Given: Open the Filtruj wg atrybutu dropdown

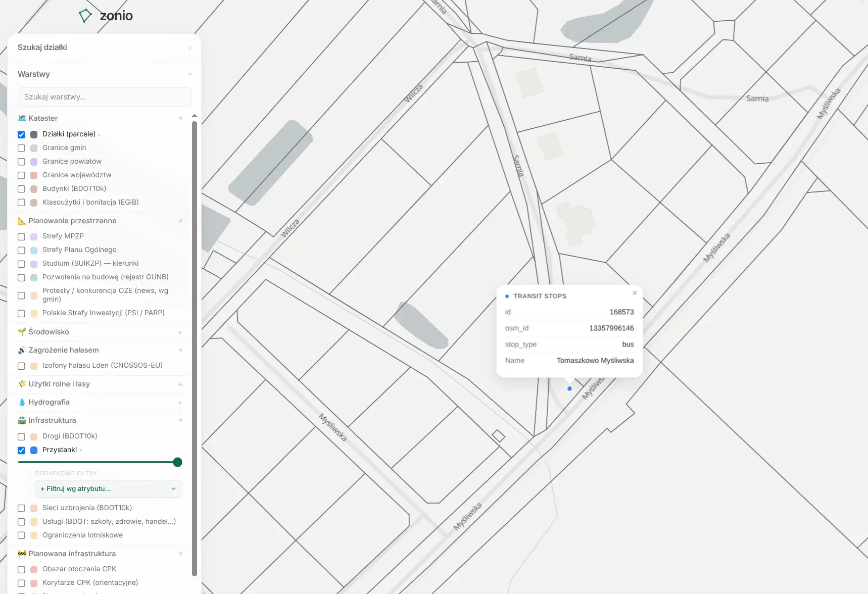Looking at the screenshot, I should click(x=108, y=488).
